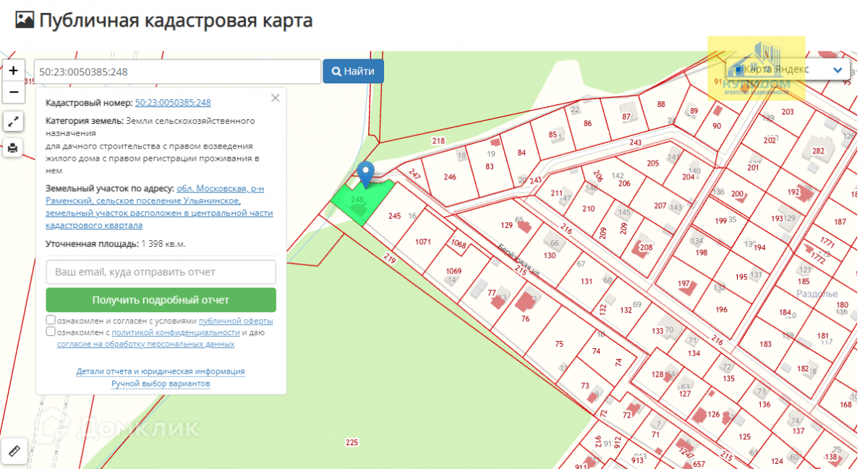Click the blue location pin marker
This screenshot has height=469, width=868.
(x=367, y=174)
